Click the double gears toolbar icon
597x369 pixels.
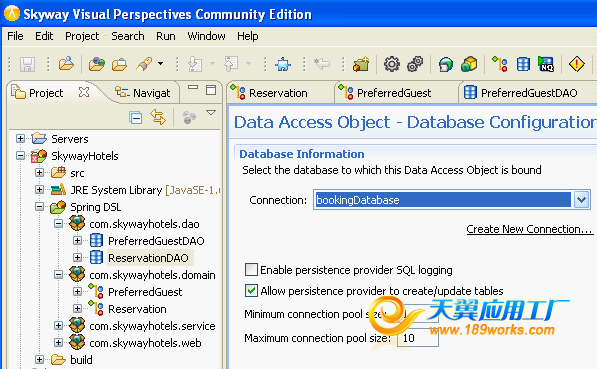click(415, 64)
